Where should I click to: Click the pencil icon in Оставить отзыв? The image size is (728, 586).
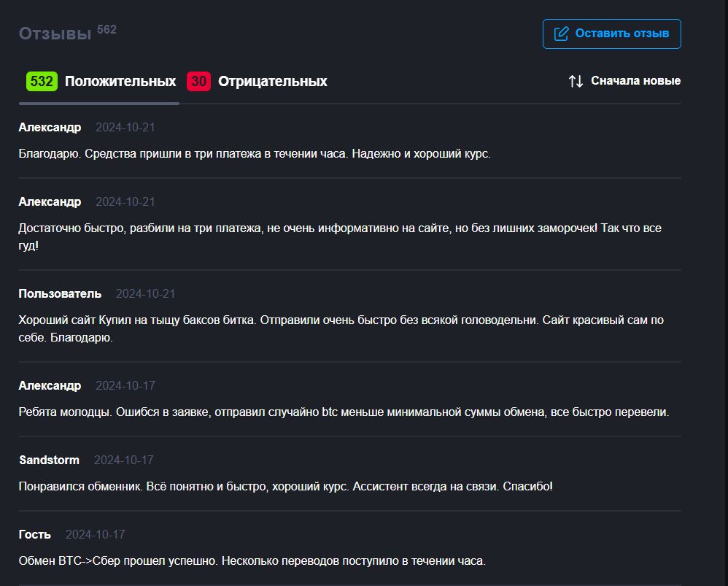point(561,34)
